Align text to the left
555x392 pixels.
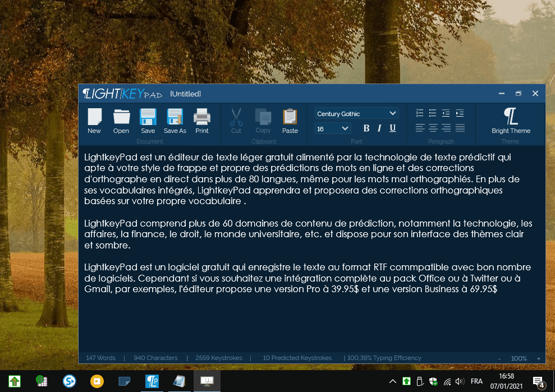pyautogui.click(x=420, y=128)
